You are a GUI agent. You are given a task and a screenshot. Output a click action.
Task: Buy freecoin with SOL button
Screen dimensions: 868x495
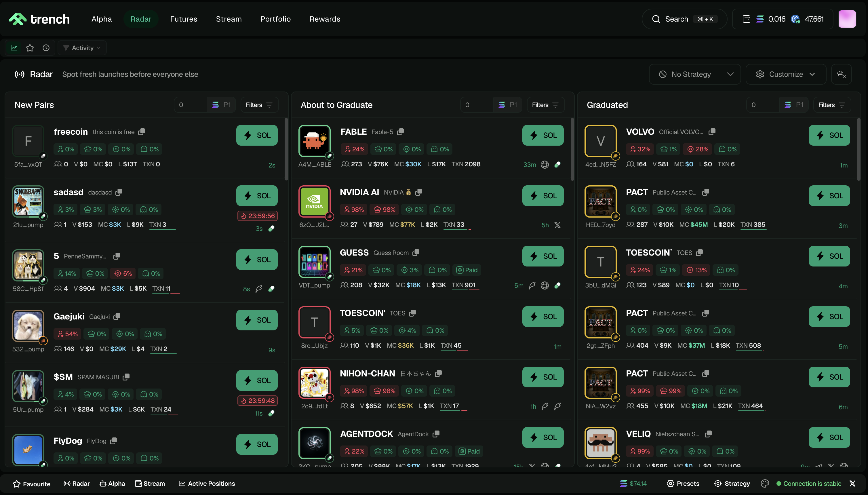tap(257, 135)
